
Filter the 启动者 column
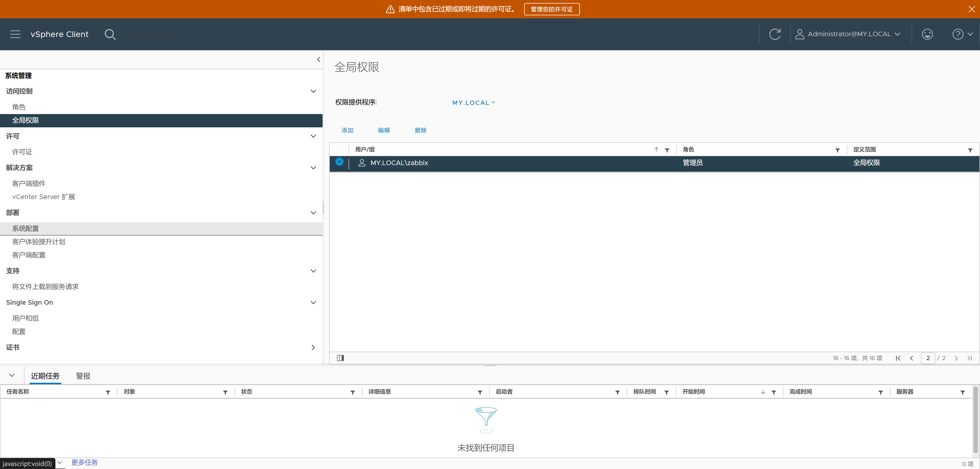click(x=617, y=392)
